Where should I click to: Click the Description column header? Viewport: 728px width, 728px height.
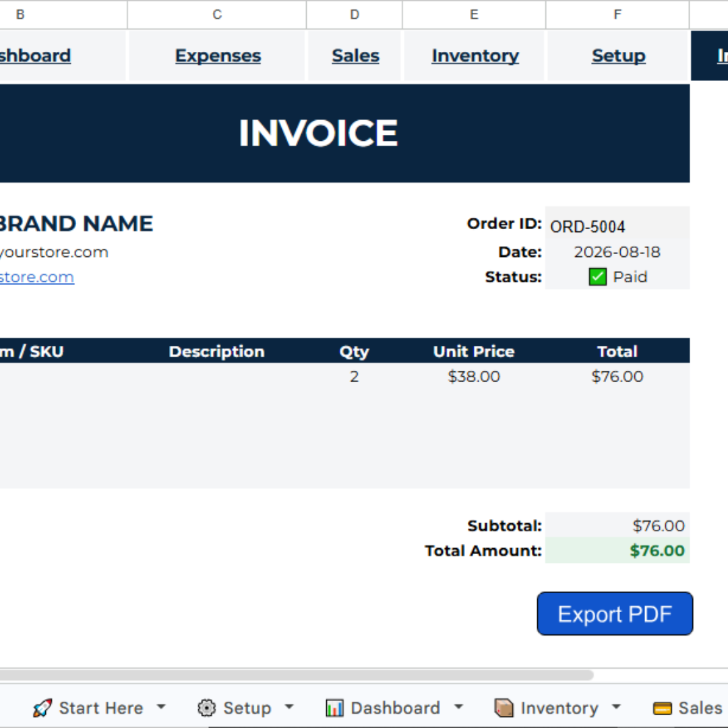217,351
